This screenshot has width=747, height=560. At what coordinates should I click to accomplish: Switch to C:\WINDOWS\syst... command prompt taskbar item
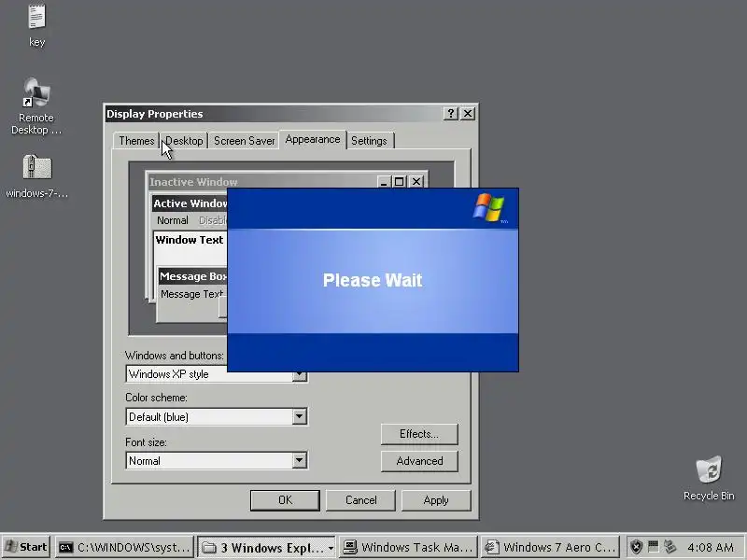coord(125,547)
